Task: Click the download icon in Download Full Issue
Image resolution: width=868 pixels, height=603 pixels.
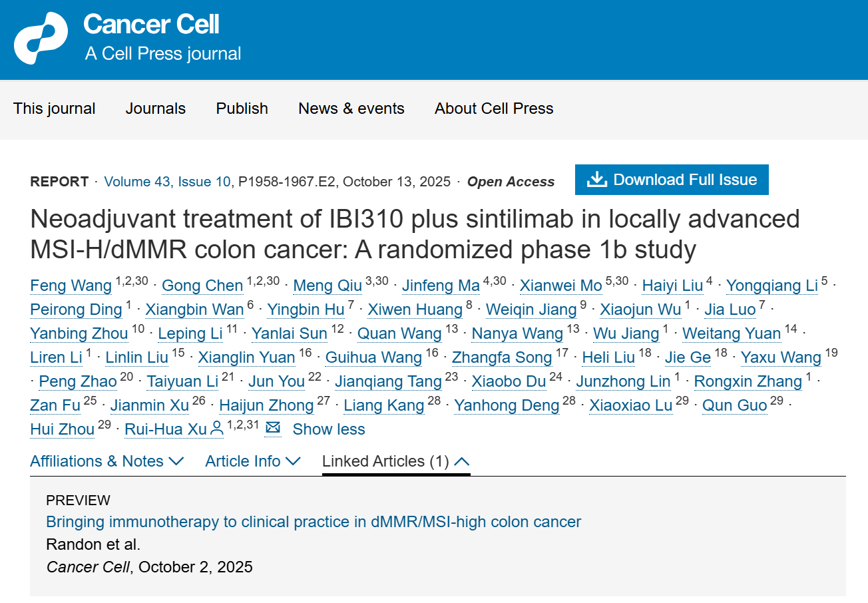Action: tap(596, 180)
